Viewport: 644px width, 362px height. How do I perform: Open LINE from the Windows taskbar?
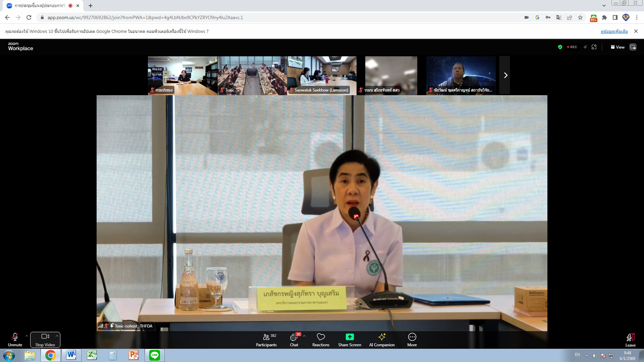[155, 355]
